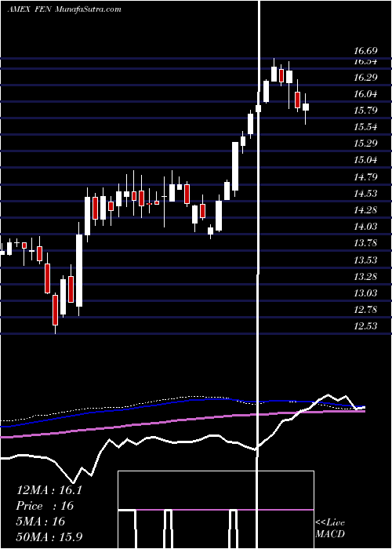Click the 12.78 price axis label
The width and height of the screenshot is (392, 549).
pos(365,310)
